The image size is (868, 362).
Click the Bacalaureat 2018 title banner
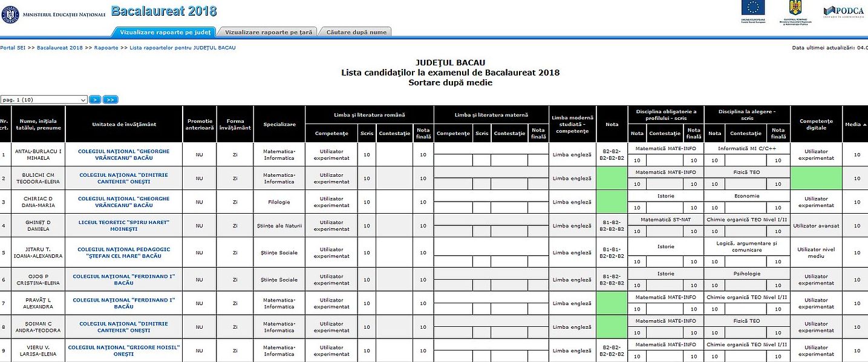164,12
